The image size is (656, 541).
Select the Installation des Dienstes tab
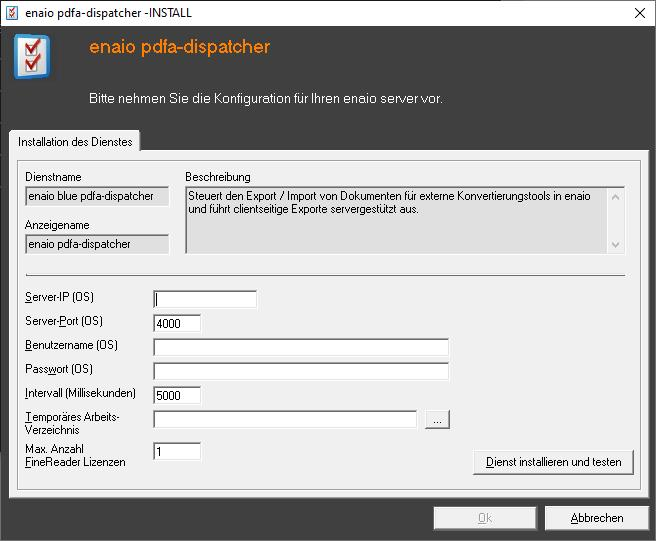(75, 142)
